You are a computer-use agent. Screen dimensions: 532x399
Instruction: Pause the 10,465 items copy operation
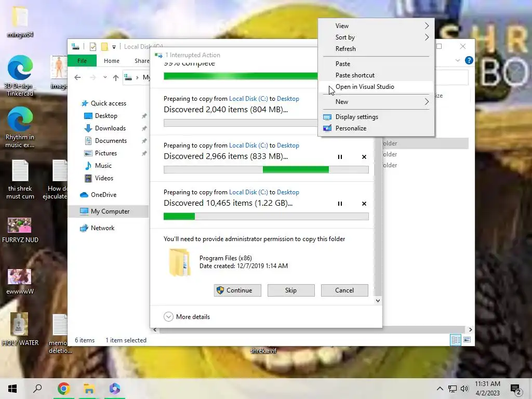point(340,204)
